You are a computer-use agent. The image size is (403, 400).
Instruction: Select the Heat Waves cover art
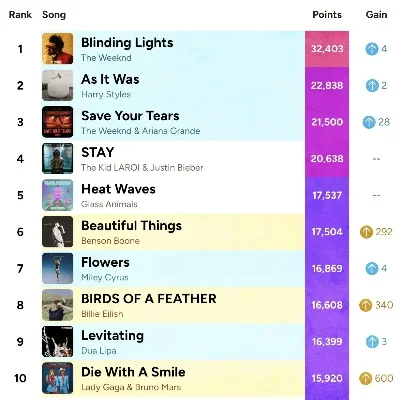point(57,195)
